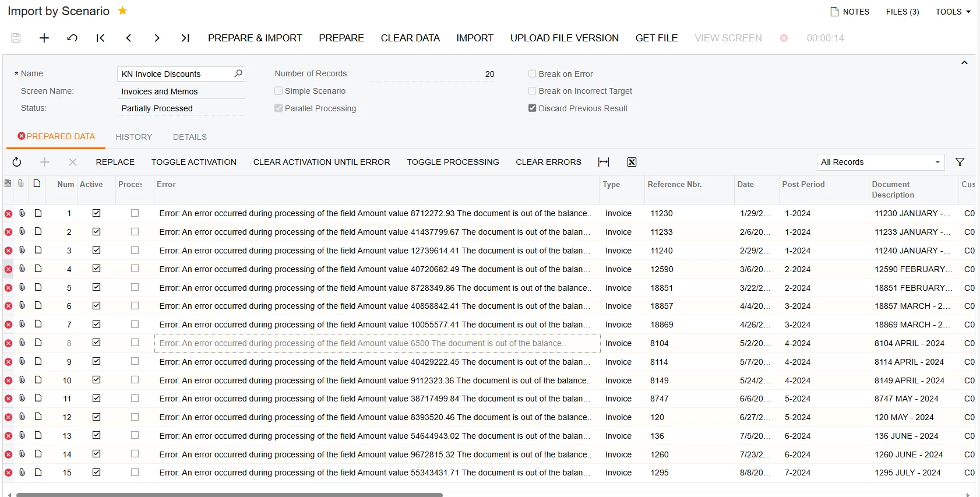Check the Break on Error checkbox

[532, 73]
